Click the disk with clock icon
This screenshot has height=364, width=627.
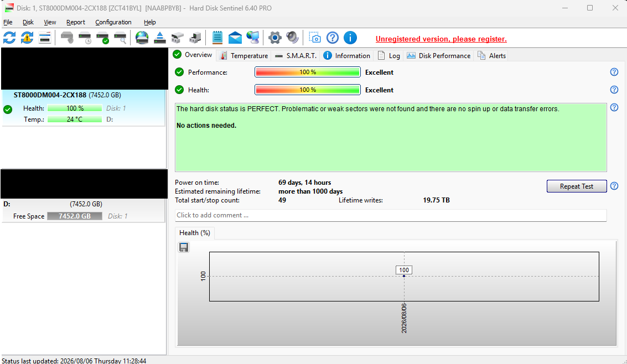(x=85, y=38)
